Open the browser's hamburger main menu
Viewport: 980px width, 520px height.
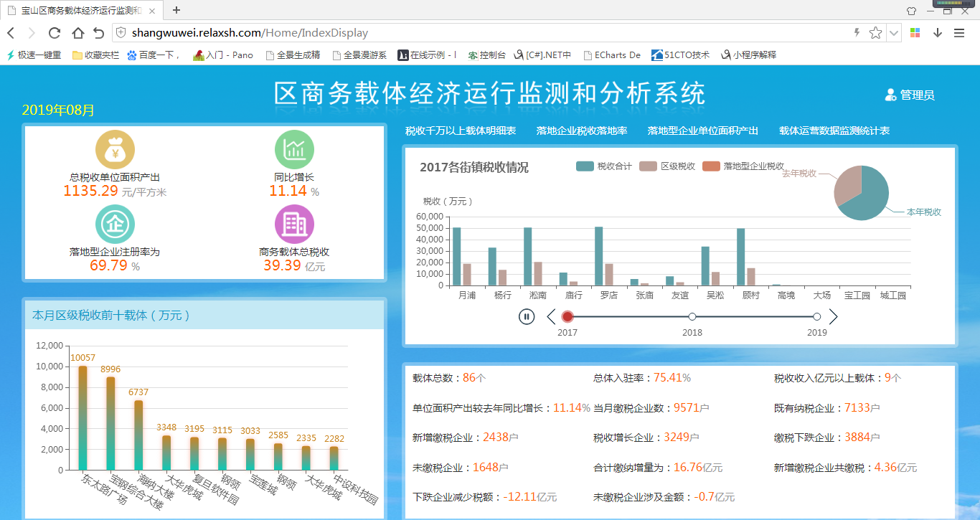(x=959, y=33)
